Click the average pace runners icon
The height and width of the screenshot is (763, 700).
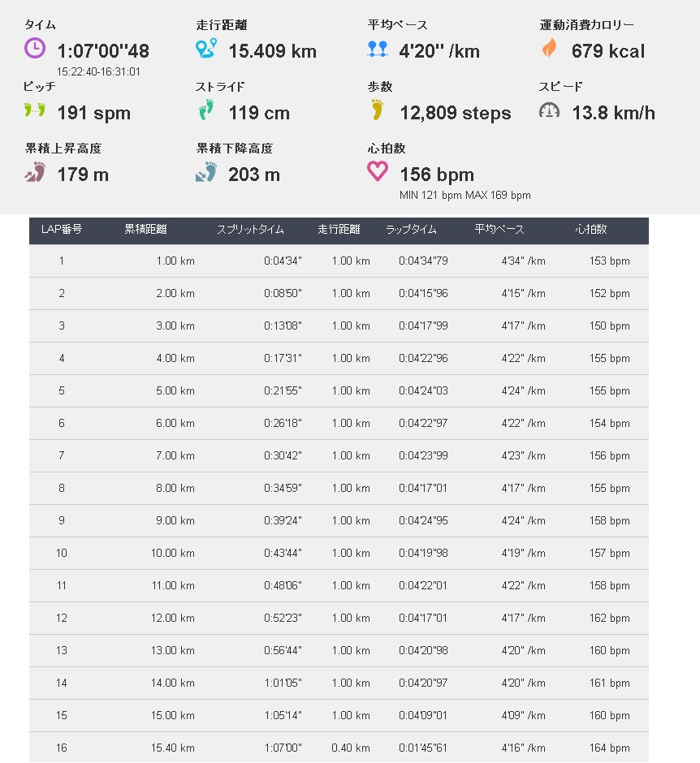click(378, 50)
